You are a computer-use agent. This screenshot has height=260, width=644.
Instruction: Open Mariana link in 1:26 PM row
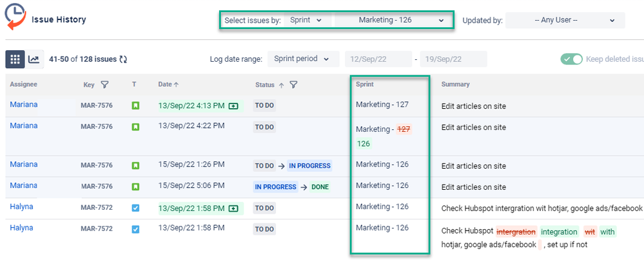click(23, 164)
